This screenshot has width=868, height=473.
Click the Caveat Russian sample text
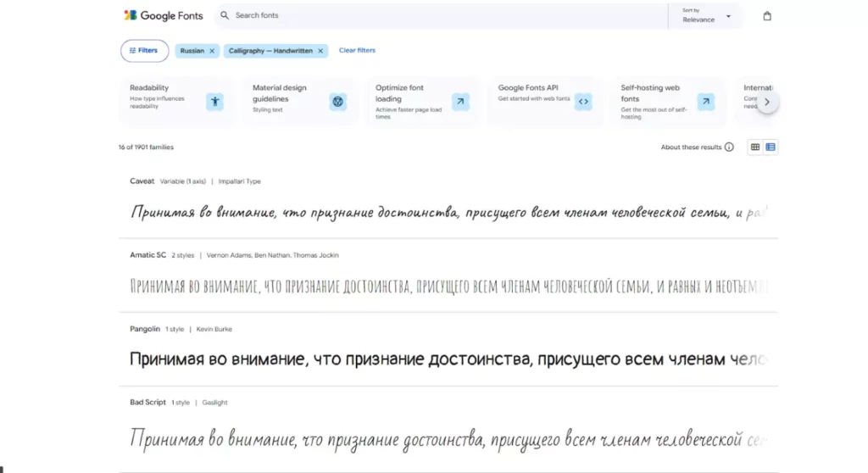click(448, 213)
